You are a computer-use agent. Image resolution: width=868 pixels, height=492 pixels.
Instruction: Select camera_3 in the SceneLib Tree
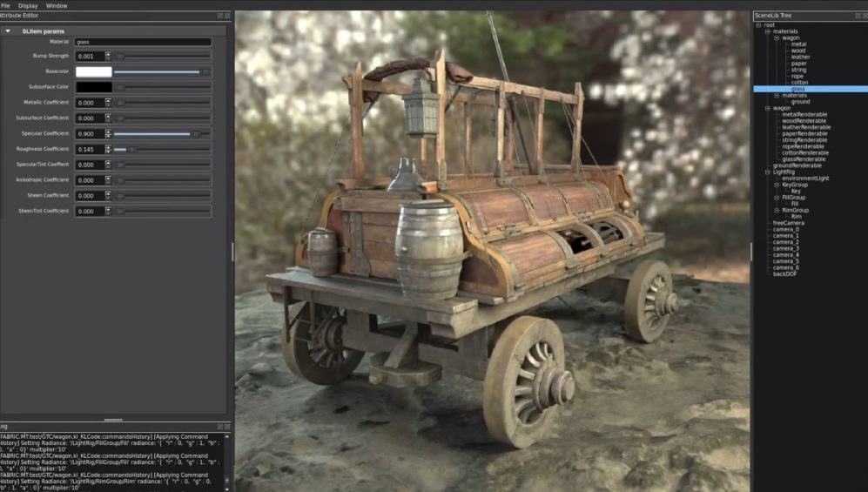pyautogui.click(x=785, y=248)
